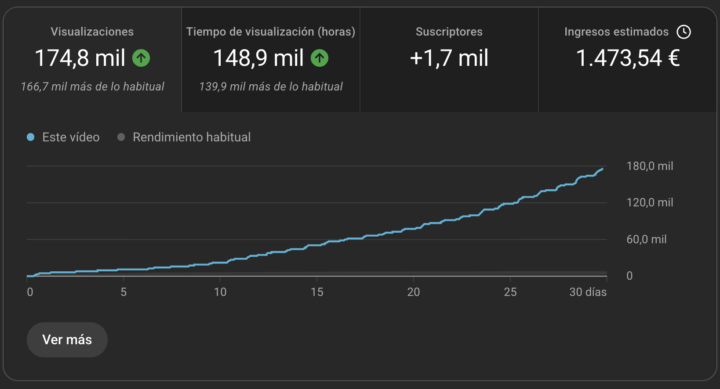Click the 1.473,54 € revenue value
This screenshot has height=389, width=720.
coord(628,58)
